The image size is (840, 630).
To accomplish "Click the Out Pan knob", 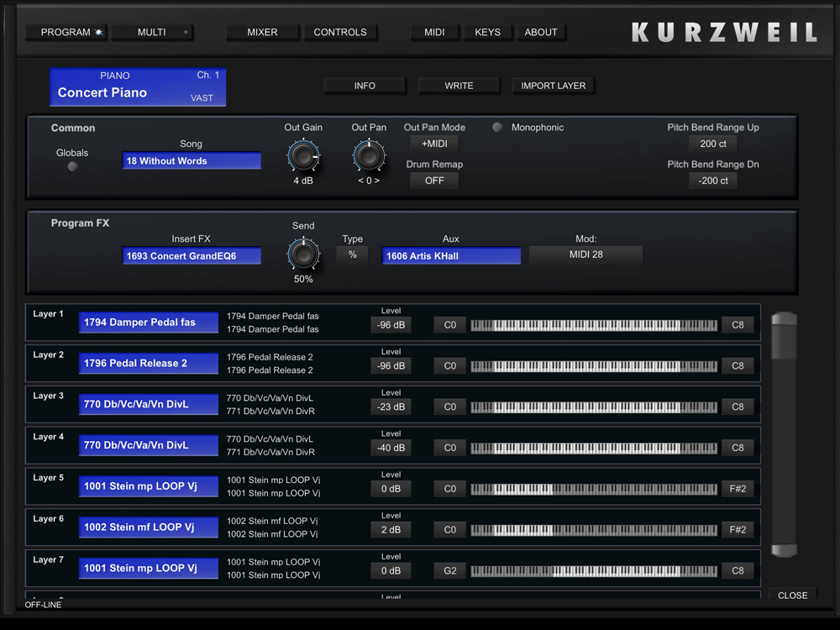I will [x=369, y=156].
